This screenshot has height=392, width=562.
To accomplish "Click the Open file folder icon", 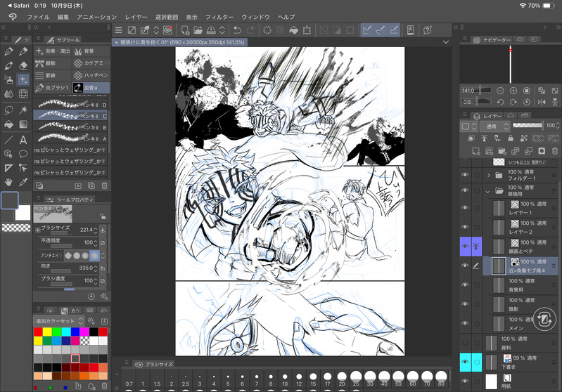I will point(198,30).
